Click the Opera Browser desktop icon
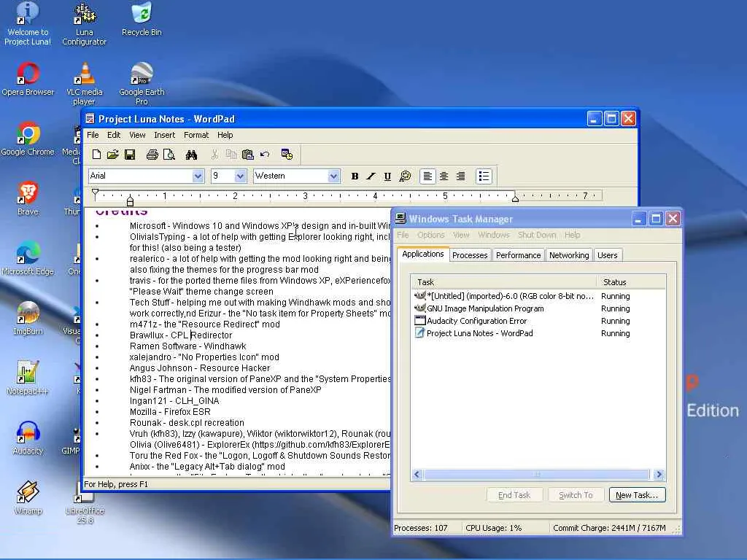Screen dimensions: 747x560 [x=28, y=79]
